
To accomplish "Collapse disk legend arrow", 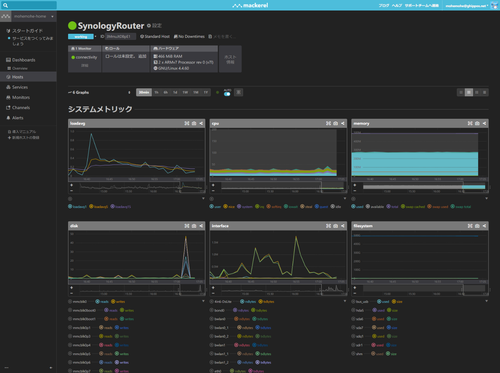I will pos(203,301).
